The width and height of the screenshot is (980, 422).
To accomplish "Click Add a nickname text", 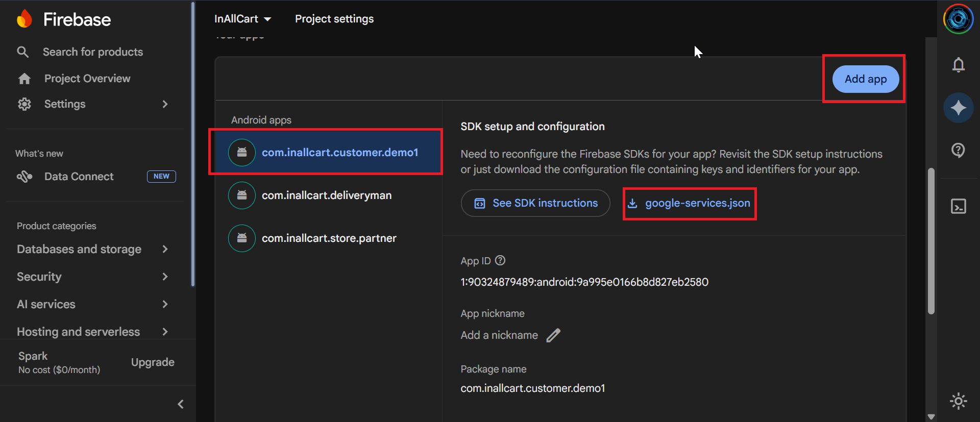I will coord(499,335).
